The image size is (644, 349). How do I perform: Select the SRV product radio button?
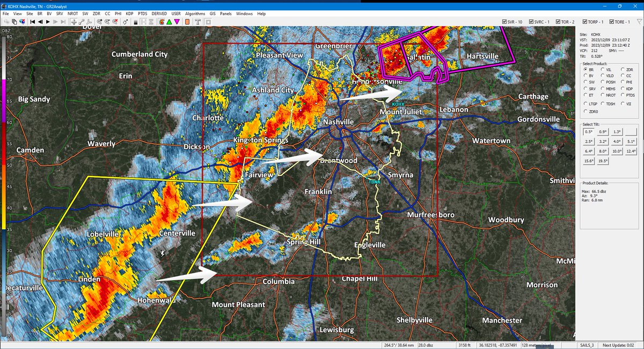click(x=586, y=88)
